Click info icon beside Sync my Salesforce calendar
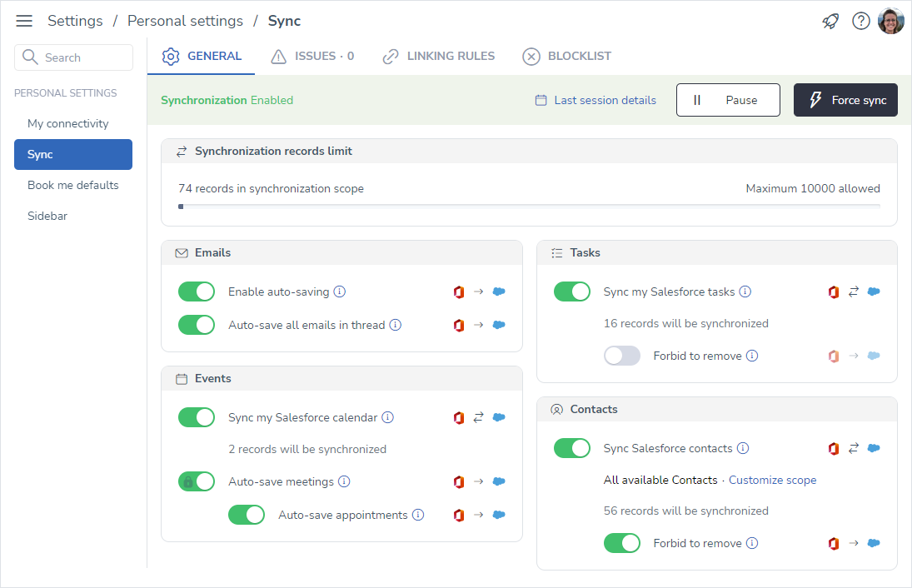 click(x=388, y=417)
